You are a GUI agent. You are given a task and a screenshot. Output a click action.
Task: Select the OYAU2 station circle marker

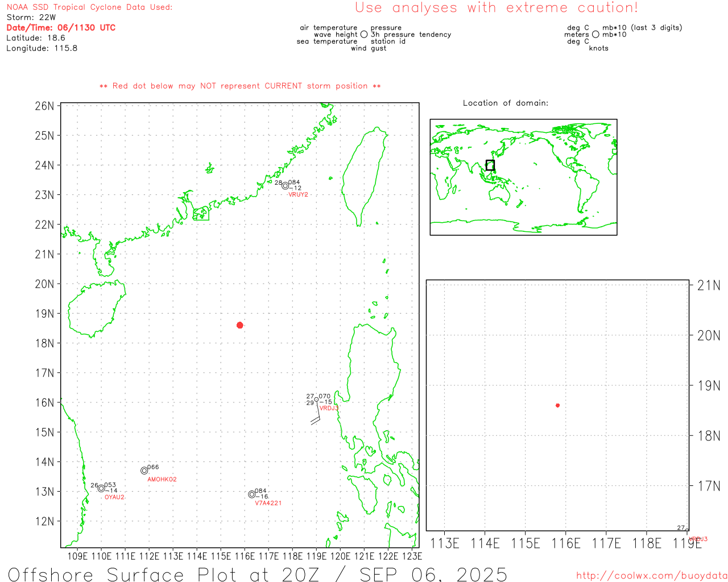click(x=101, y=488)
